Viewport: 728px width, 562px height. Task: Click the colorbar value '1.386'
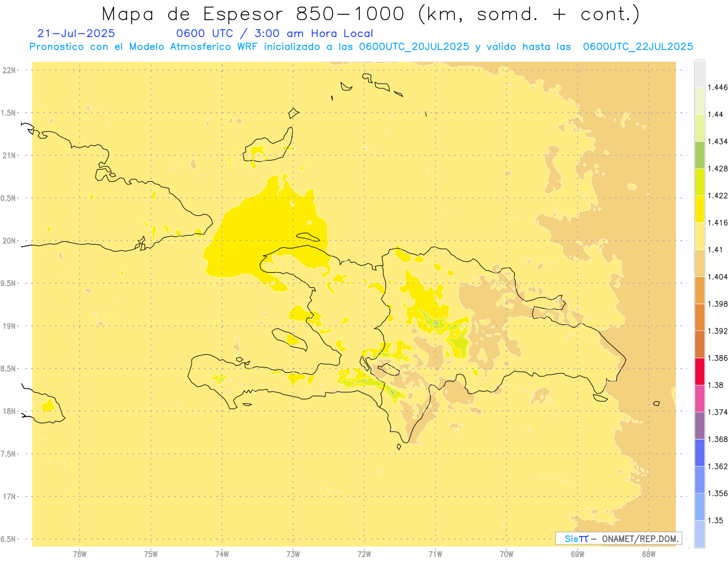[717, 358]
